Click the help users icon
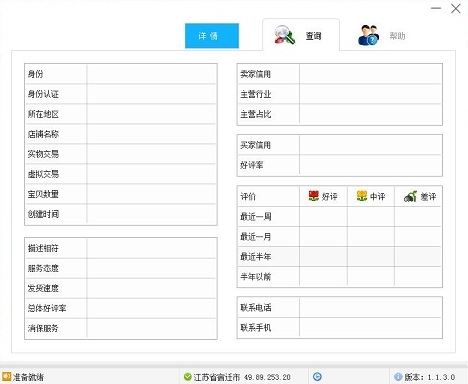The image size is (468, 384). tap(368, 35)
